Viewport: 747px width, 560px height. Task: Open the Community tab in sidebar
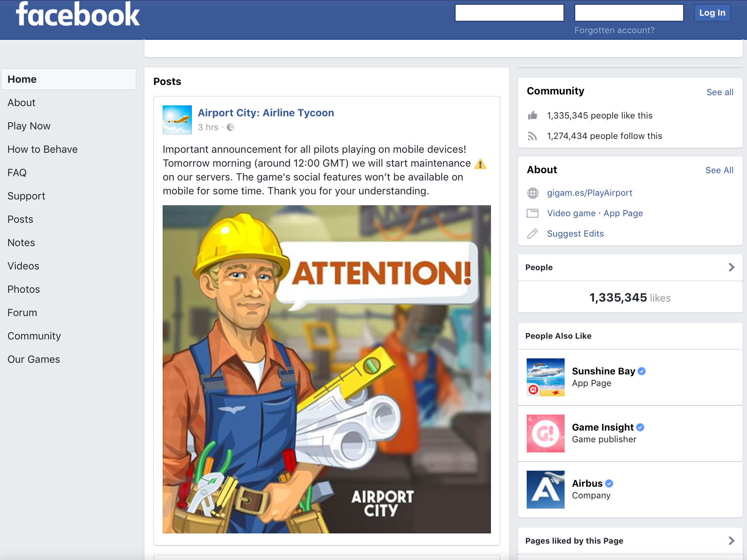click(34, 336)
